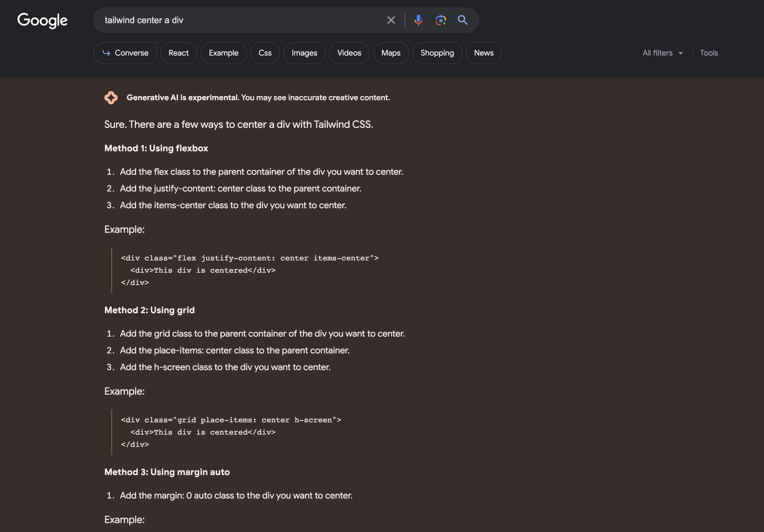Click 'Add the grid class to the parent' step
Image resolution: width=764 pixels, height=532 pixels.
(262, 334)
